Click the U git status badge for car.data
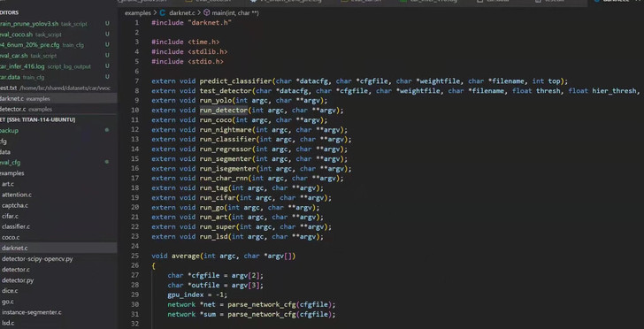 107,77
